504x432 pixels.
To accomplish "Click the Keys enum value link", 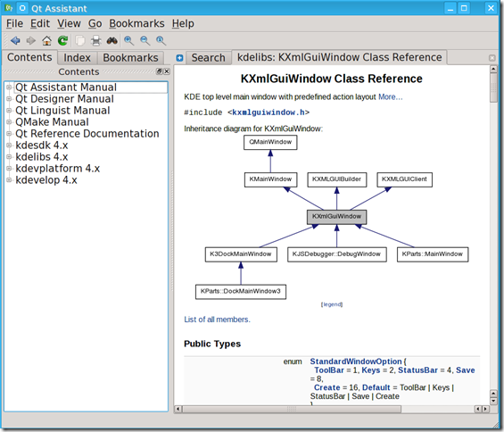I will (371, 370).
